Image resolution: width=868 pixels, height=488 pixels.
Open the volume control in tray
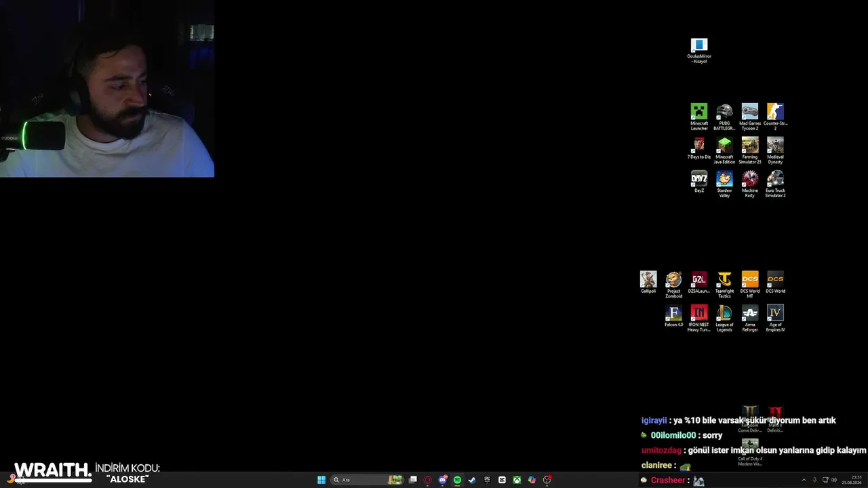click(x=833, y=480)
